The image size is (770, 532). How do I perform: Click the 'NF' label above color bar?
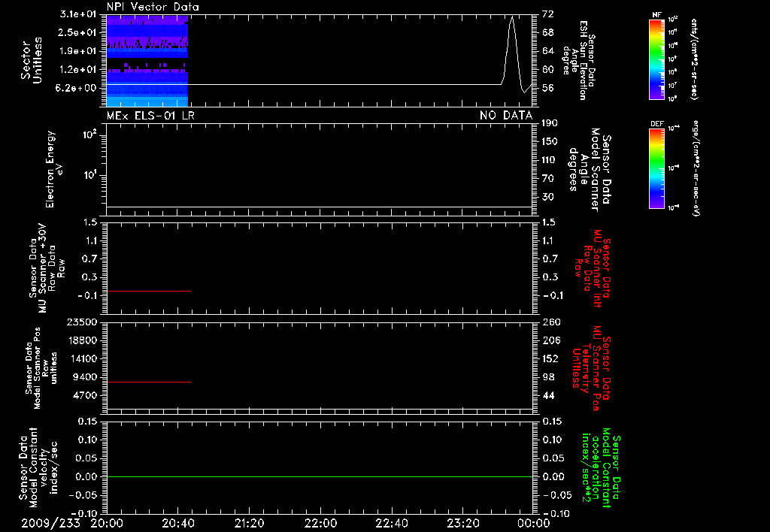pyautogui.click(x=656, y=15)
